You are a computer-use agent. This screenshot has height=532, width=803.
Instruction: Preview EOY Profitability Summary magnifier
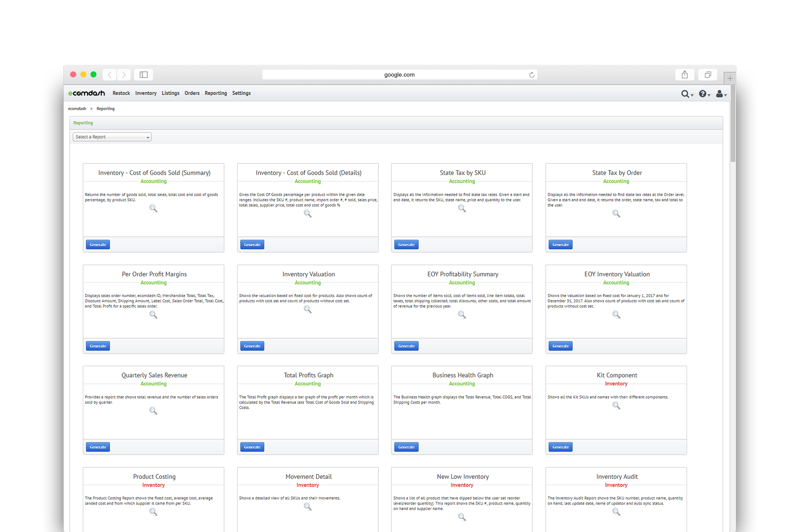coord(462,315)
